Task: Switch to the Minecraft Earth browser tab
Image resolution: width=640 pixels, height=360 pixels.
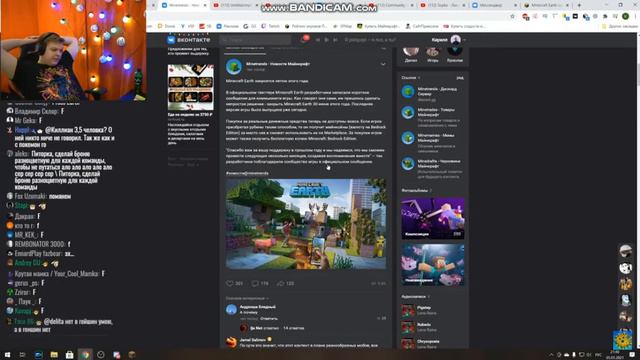Action: click(x=547, y=5)
